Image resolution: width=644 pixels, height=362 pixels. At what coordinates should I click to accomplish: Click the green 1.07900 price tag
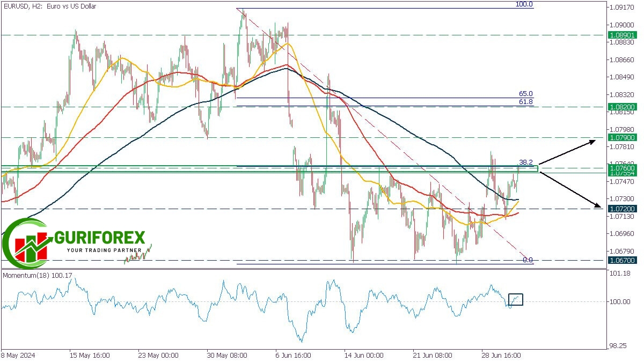[x=622, y=138]
